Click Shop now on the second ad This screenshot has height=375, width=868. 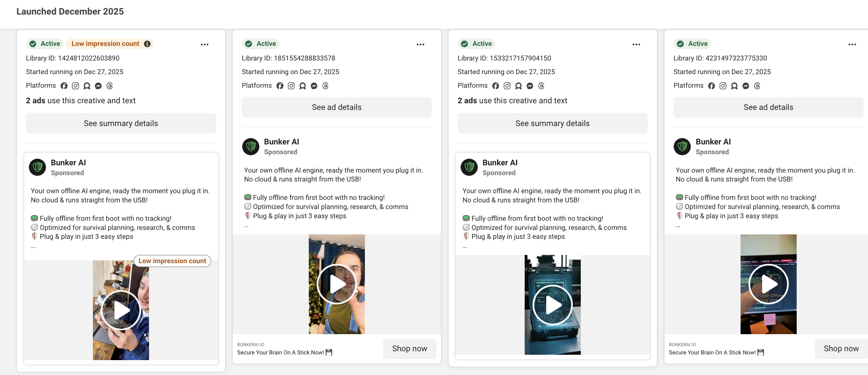(409, 348)
